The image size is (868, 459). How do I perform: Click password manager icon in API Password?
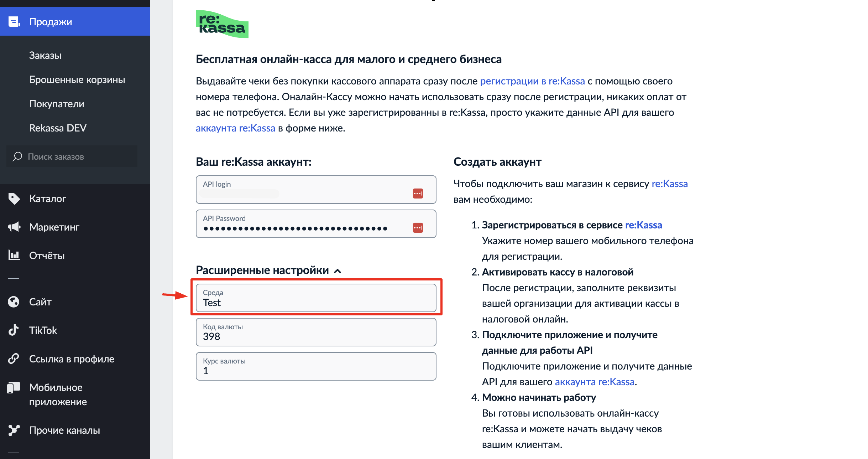418,228
